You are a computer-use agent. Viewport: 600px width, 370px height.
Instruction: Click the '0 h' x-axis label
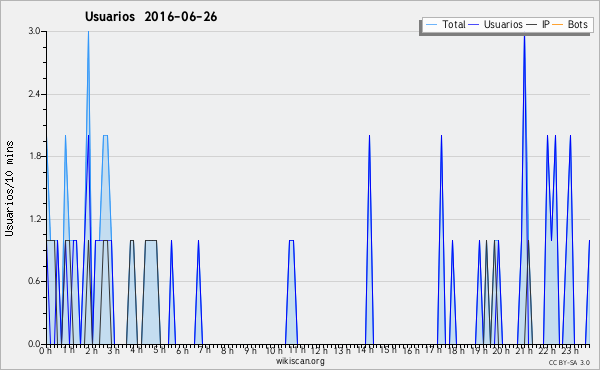pos(45,350)
